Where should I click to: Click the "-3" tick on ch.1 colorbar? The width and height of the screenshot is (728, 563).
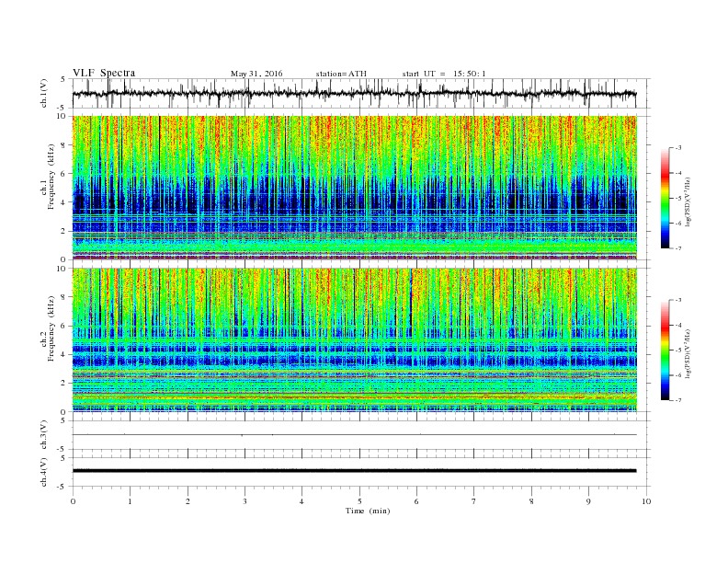click(x=677, y=148)
